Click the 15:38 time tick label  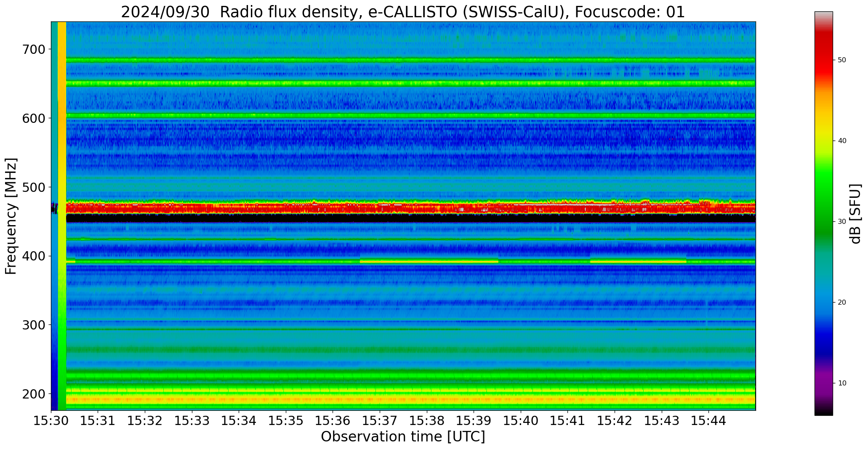[x=427, y=420]
